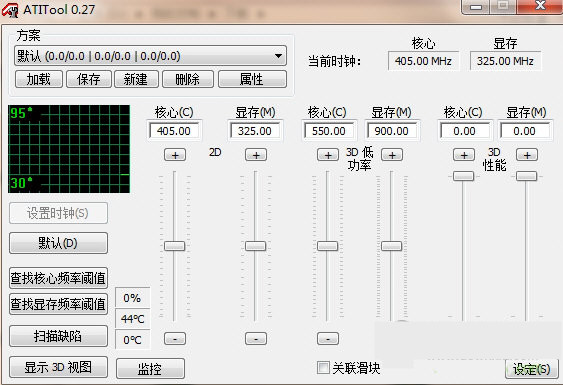Click the 属性 properties button
This screenshot has height=385, width=563.
[x=252, y=79]
